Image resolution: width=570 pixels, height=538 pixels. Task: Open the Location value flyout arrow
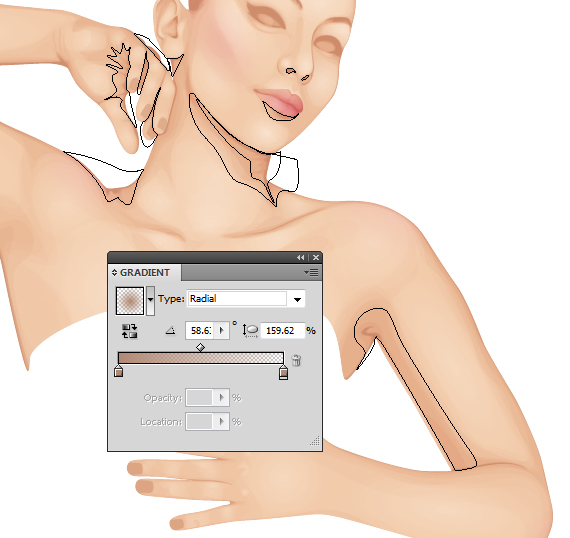click(221, 422)
